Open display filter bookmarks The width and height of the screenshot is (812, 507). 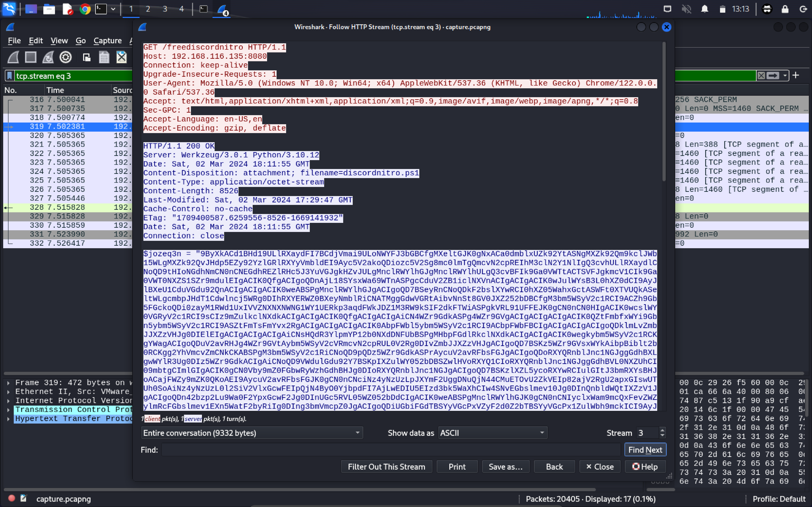coord(9,75)
